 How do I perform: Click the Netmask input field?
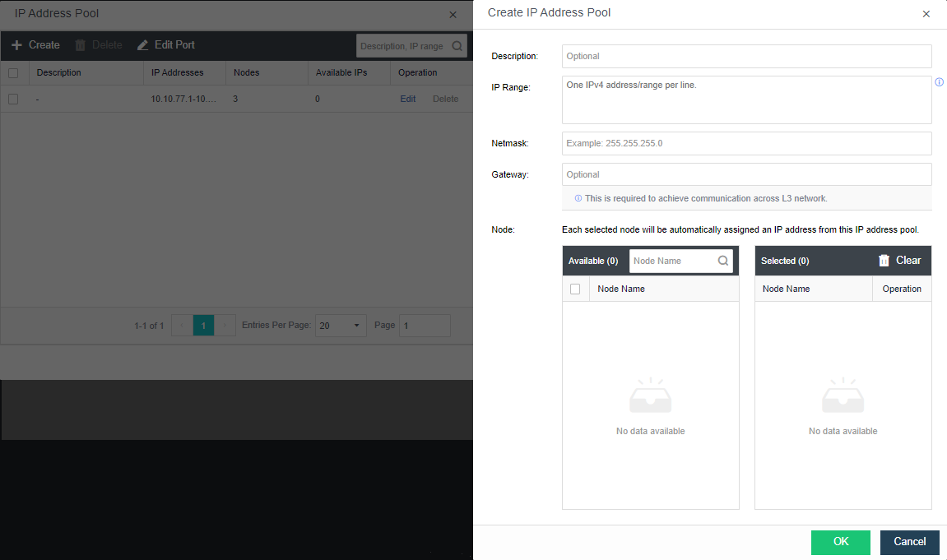tap(746, 143)
